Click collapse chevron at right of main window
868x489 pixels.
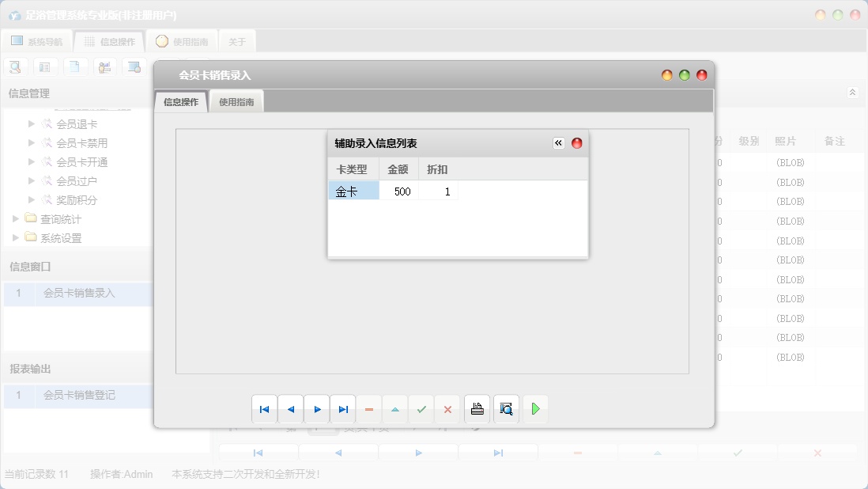[852, 93]
